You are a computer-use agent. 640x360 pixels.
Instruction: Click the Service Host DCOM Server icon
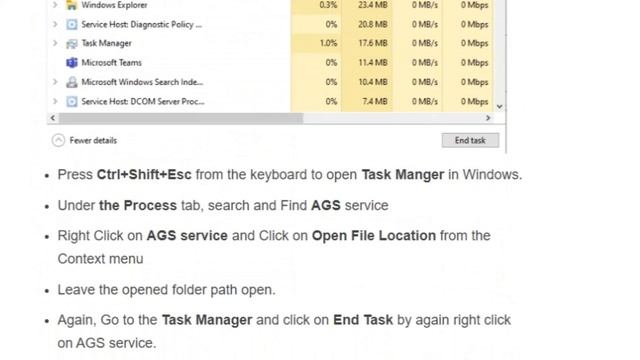[72, 101]
